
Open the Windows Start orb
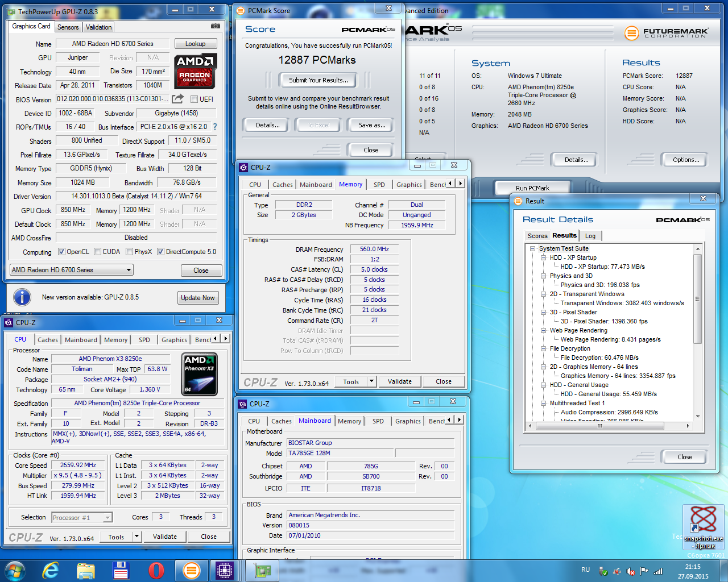[14, 570]
